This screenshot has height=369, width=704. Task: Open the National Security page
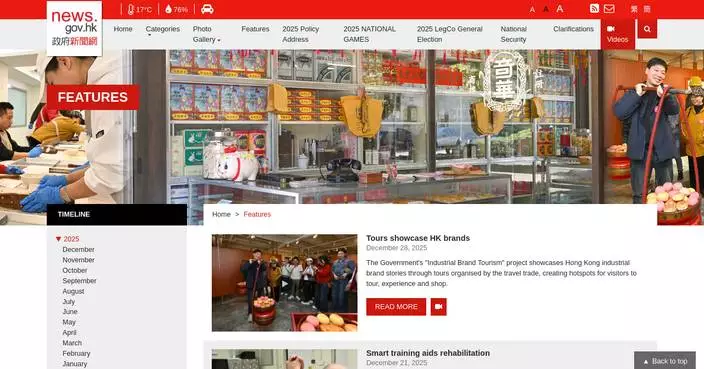pos(514,34)
